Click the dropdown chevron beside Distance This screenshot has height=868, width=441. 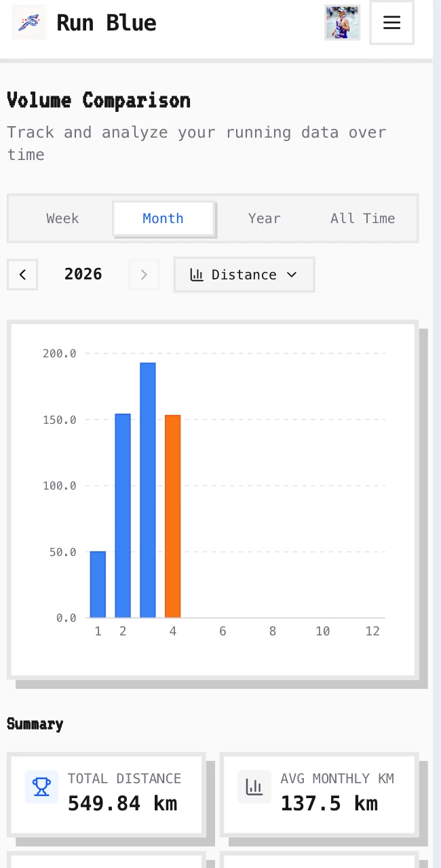(x=292, y=275)
